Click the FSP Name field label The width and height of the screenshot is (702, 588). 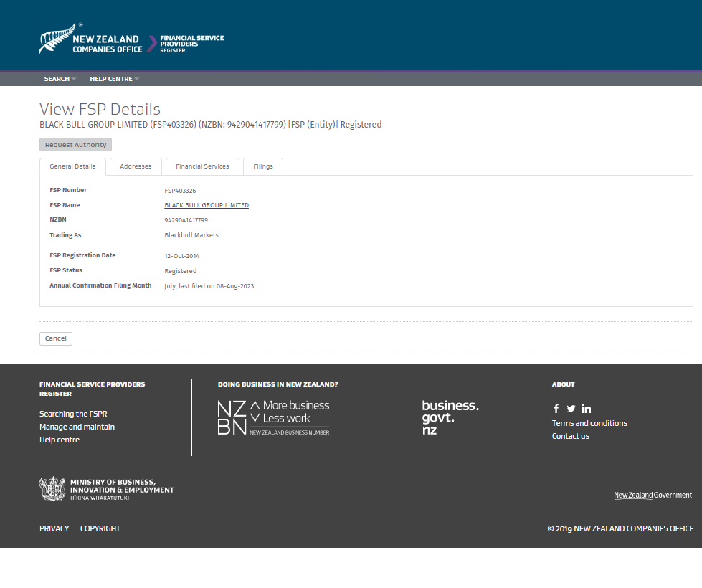click(x=65, y=205)
